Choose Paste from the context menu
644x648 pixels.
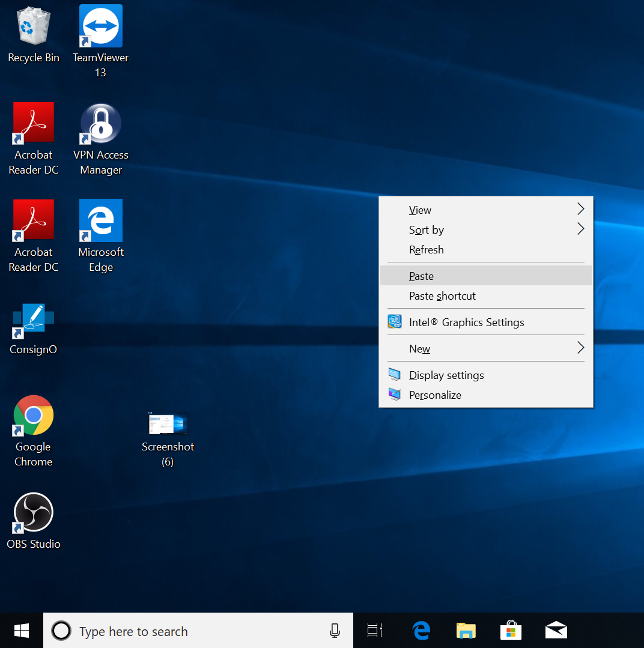tap(485, 276)
